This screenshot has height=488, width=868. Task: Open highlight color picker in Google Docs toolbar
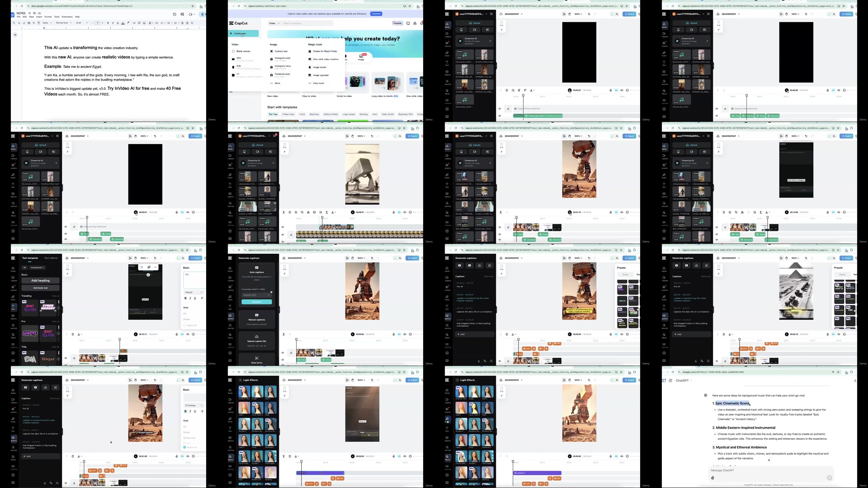click(x=128, y=23)
